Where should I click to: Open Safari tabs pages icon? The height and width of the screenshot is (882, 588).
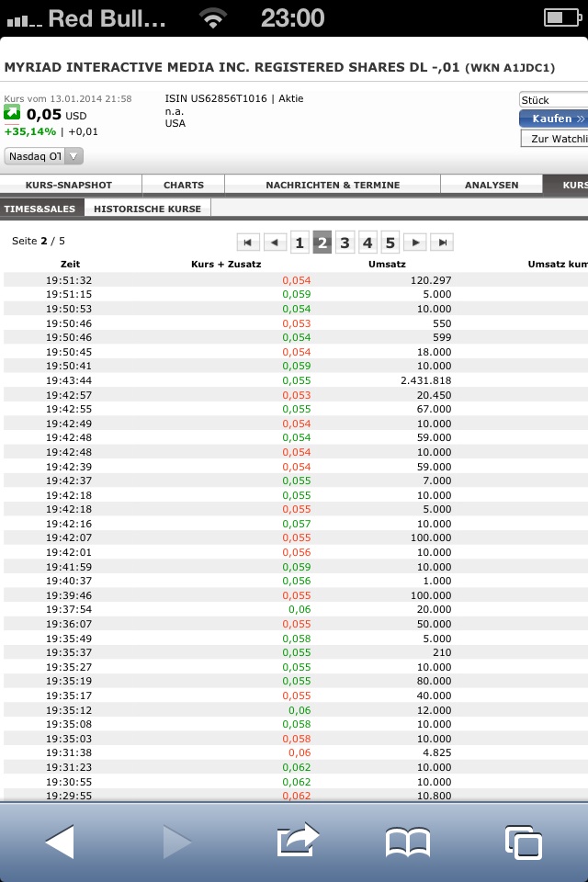524,842
